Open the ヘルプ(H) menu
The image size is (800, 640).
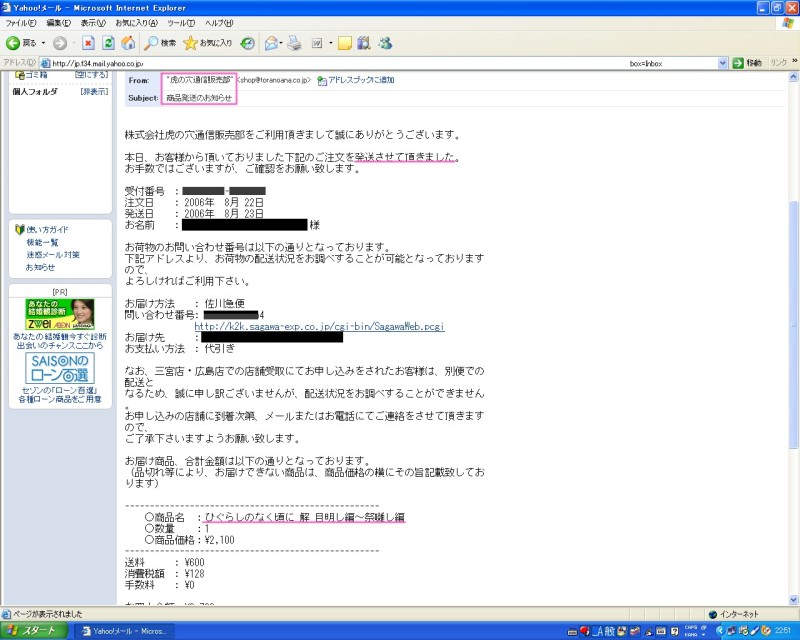(x=219, y=23)
